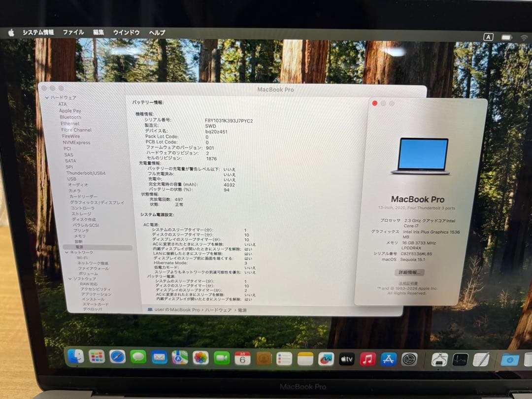532x399 pixels.
Task: Select Bluetooth in the hardware sidebar
Action: [70, 117]
